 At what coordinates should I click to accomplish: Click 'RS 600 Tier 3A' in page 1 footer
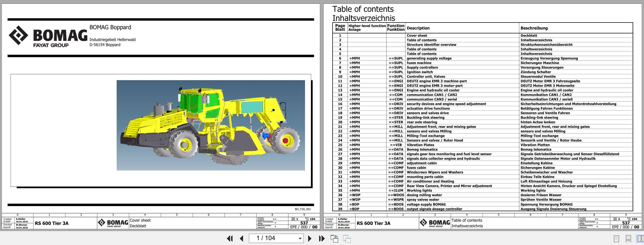point(52,223)
